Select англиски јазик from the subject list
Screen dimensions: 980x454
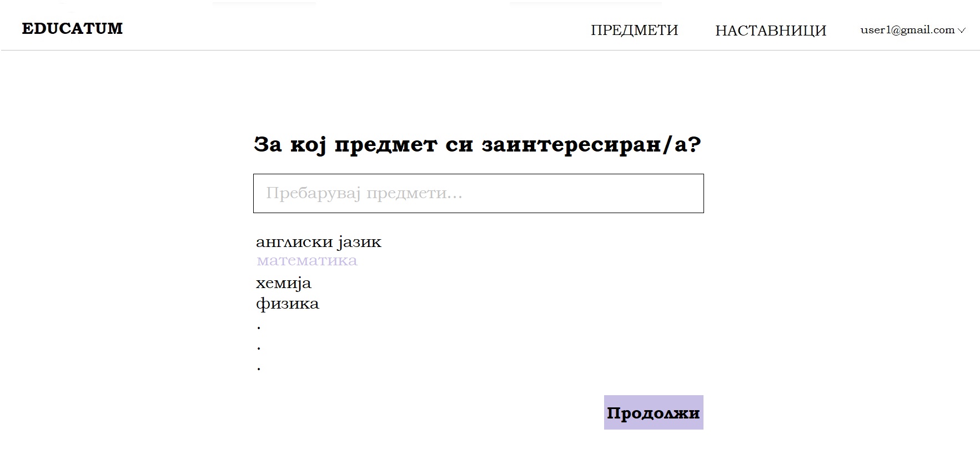318,242
